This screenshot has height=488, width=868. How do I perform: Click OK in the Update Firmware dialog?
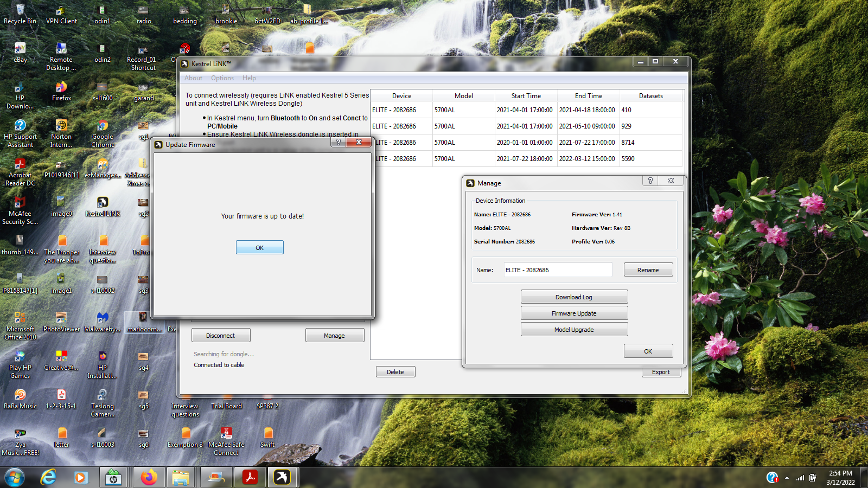[259, 247]
